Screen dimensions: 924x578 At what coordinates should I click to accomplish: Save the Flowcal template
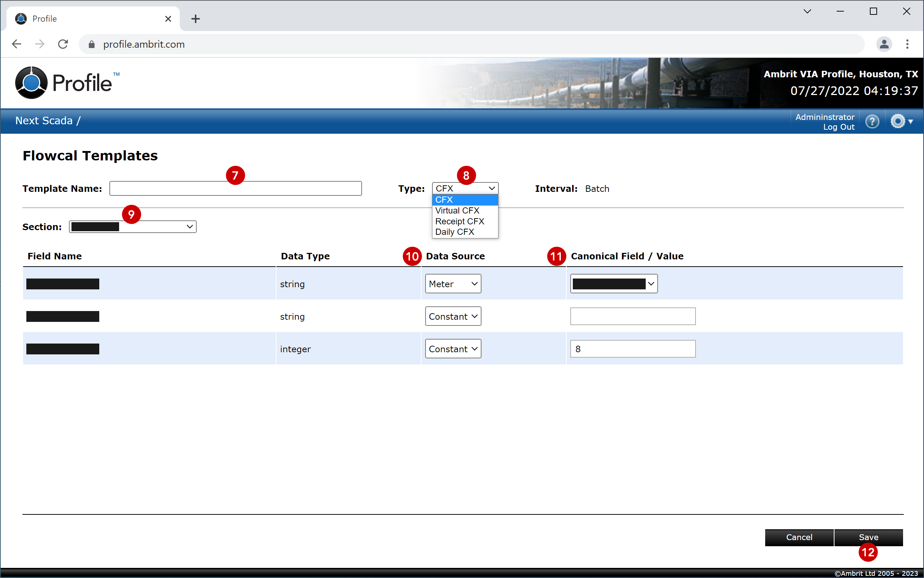pyautogui.click(x=869, y=537)
